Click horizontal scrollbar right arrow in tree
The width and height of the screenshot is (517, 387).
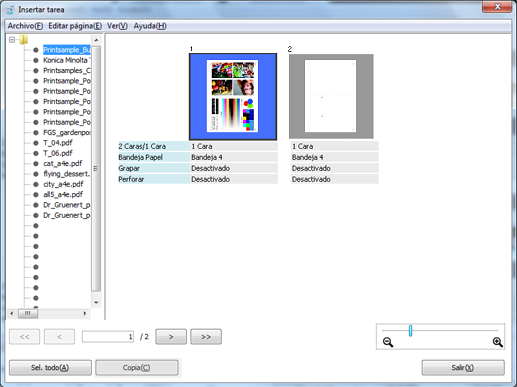pyautogui.click(x=85, y=313)
